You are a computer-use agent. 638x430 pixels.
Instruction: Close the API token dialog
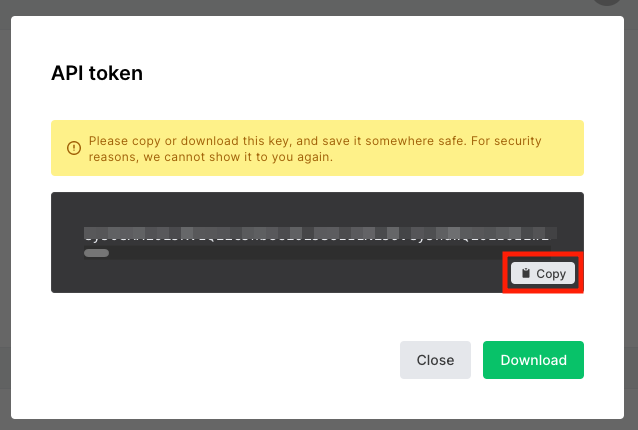(435, 360)
